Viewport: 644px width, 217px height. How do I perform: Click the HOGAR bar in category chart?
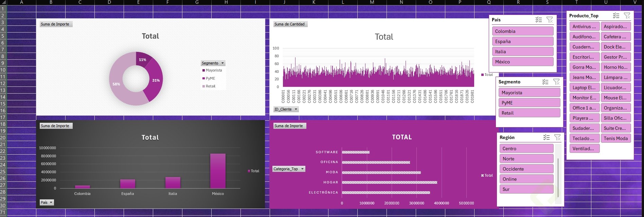(x=389, y=182)
